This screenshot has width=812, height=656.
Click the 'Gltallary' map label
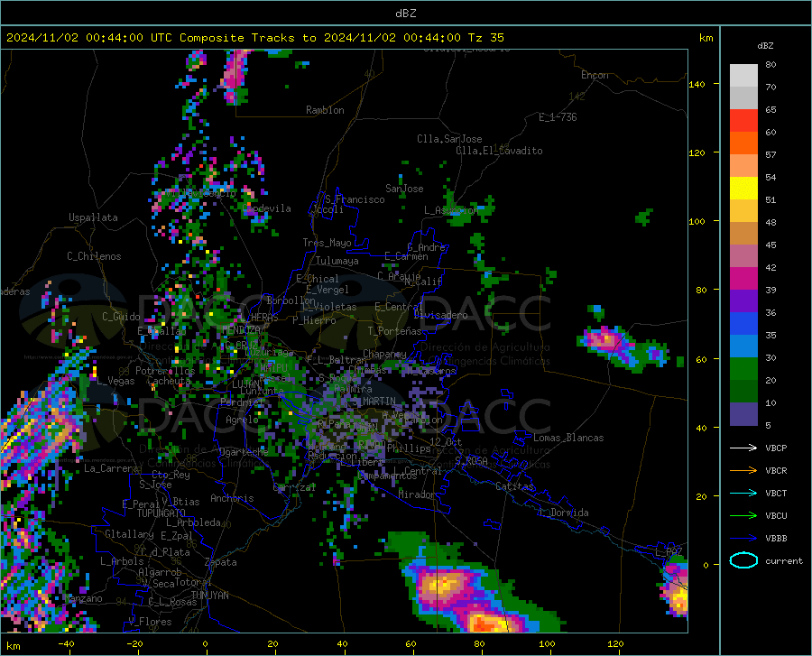coord(129,534)
